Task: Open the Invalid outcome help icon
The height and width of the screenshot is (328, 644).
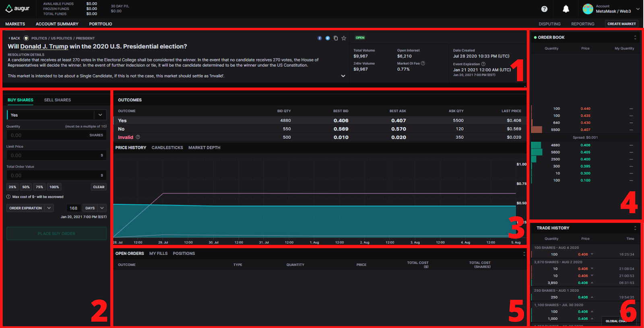Action: point(138,137)
